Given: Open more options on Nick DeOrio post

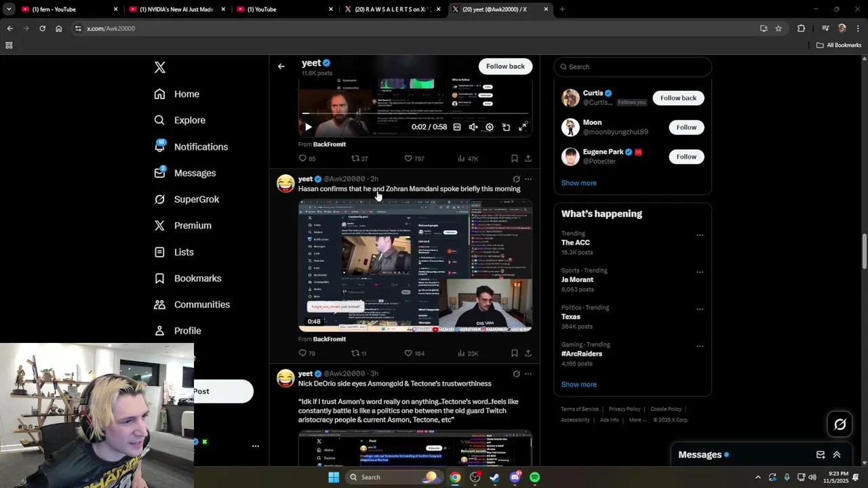Looking at the screenshot, I should (x=528, y=373).
